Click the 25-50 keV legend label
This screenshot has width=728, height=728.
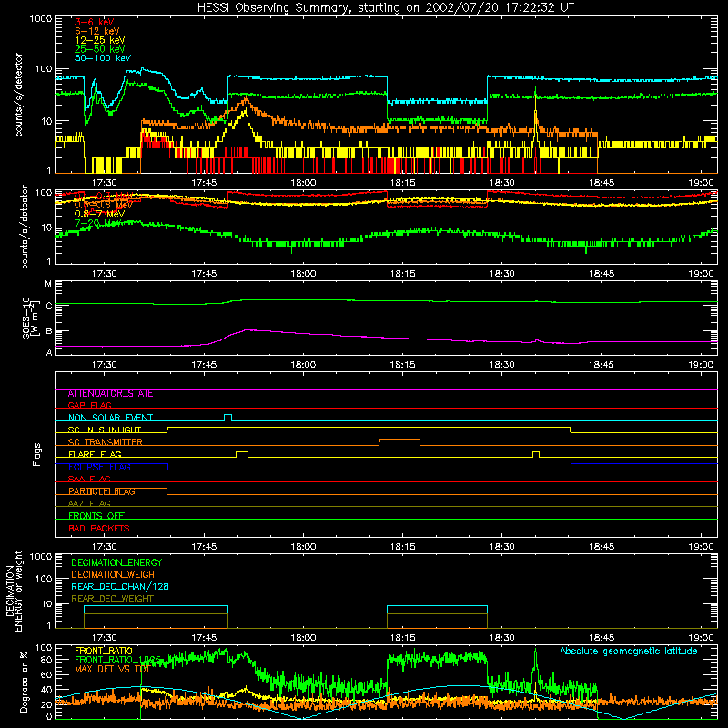100,49
